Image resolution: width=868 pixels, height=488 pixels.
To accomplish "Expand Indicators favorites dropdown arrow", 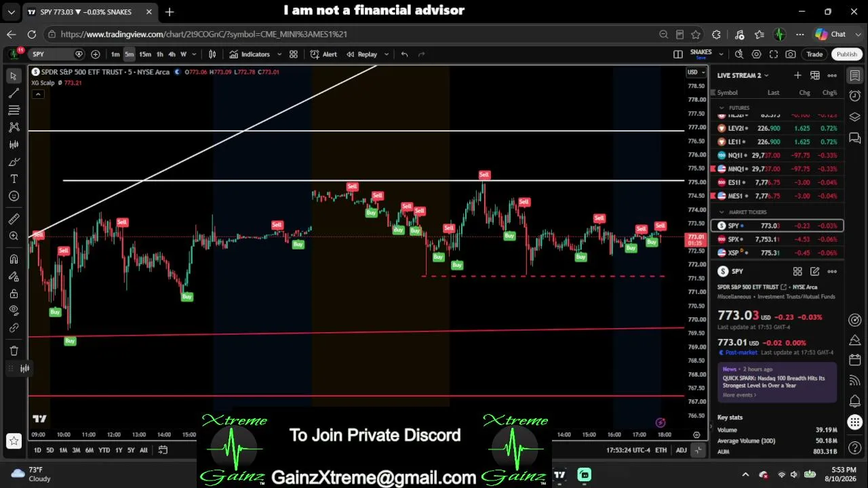I will tap(279, 54).
